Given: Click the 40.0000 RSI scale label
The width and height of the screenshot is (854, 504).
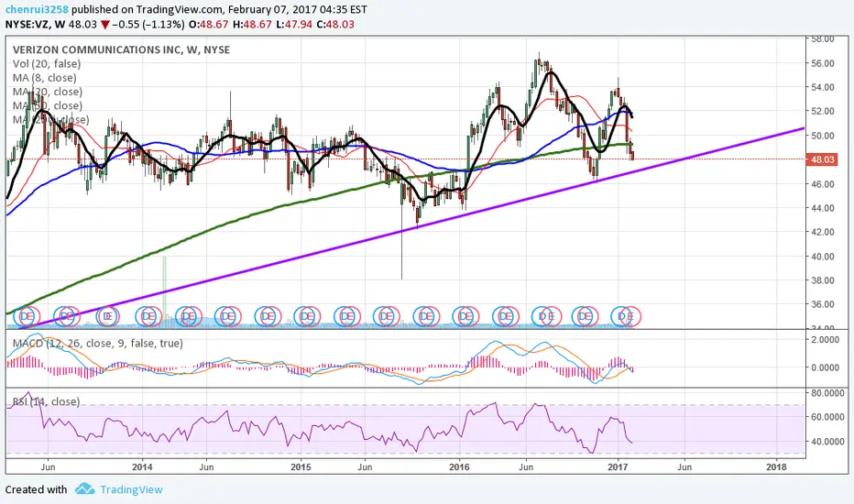Looking at the screenshot, I should click(827, 442).
